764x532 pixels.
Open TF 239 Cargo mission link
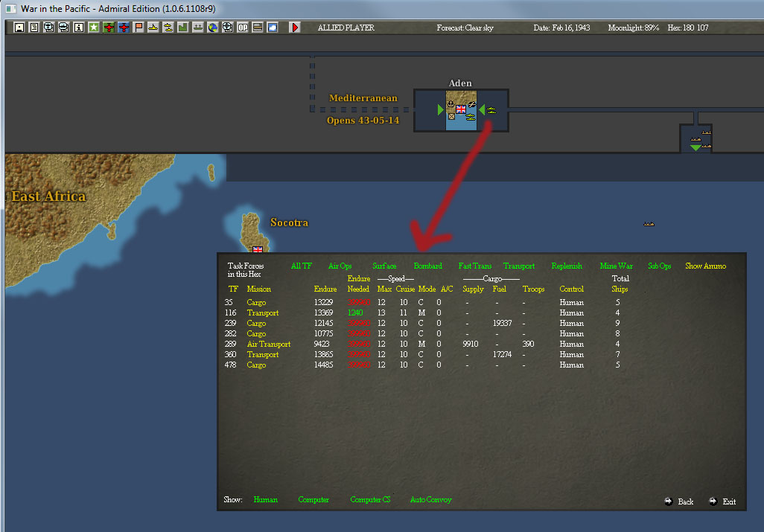256,324
